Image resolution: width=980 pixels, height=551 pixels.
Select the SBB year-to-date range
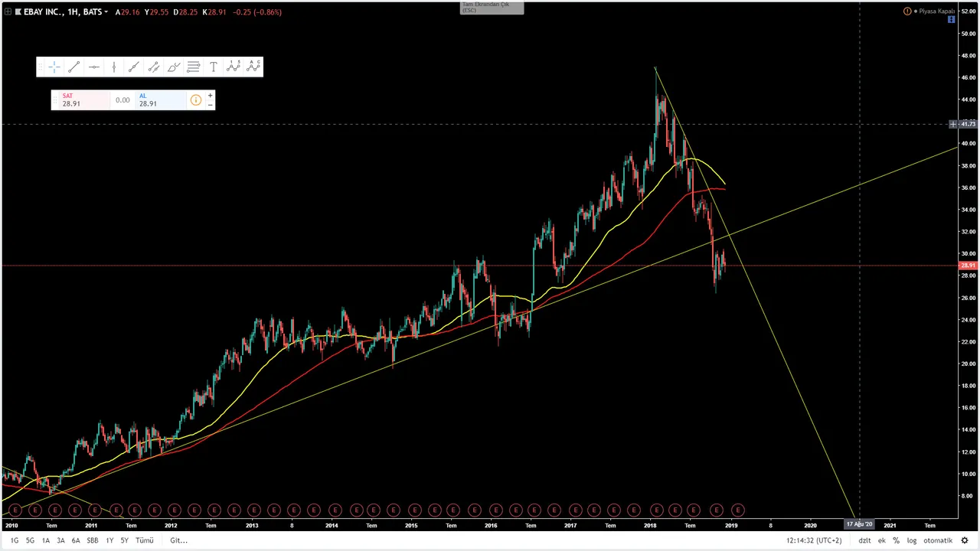coord(92,540)
